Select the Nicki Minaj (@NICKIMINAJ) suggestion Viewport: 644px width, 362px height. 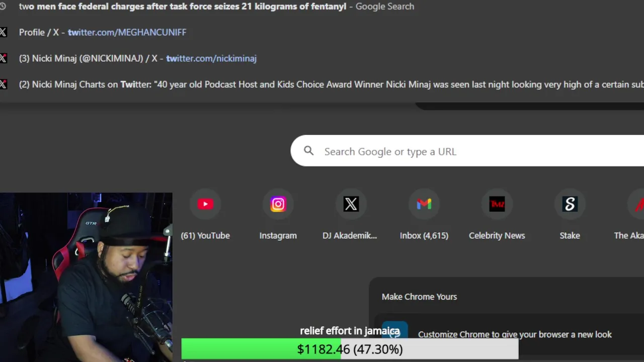coord(322,58)
